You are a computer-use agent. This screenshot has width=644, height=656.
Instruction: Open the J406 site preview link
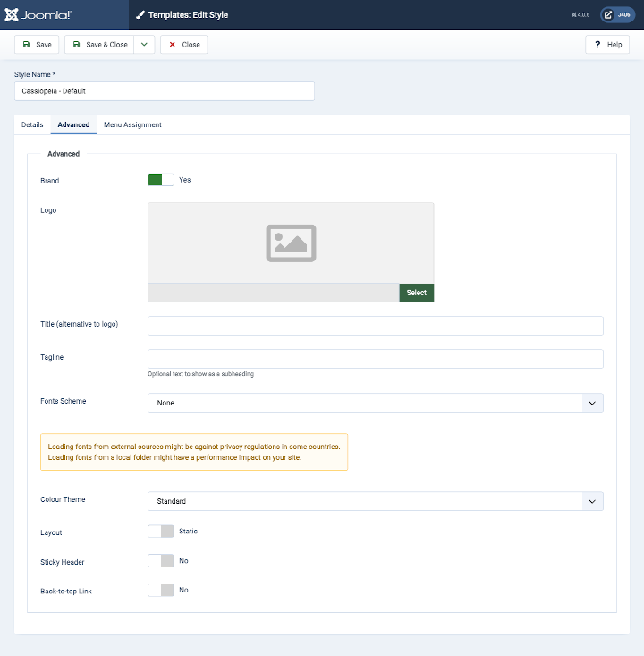(x=617, y=15)
